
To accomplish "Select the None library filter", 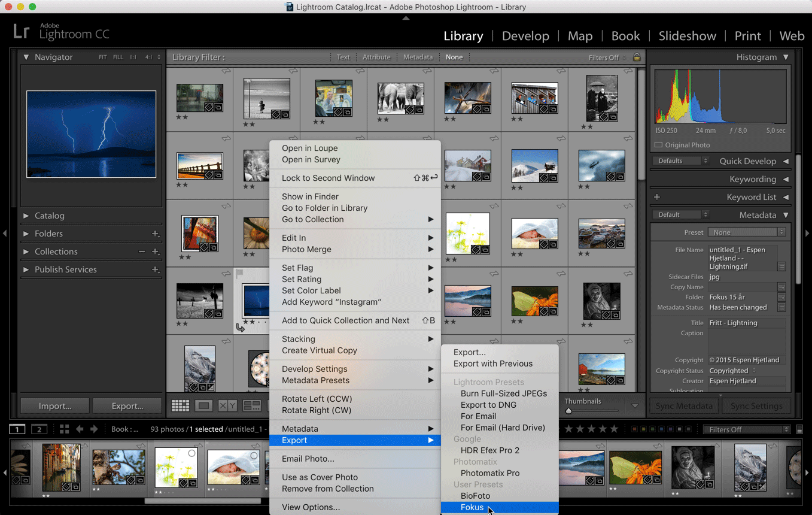I will point(454,57).
